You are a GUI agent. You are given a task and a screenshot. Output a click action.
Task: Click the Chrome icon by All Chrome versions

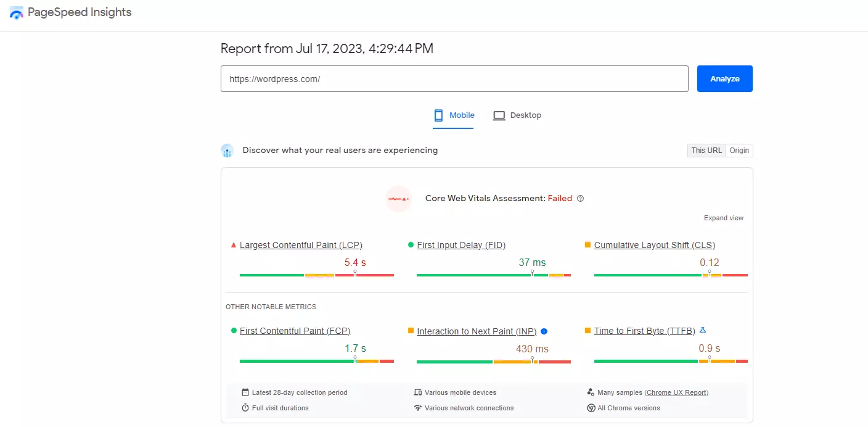(x=591, y=408)
